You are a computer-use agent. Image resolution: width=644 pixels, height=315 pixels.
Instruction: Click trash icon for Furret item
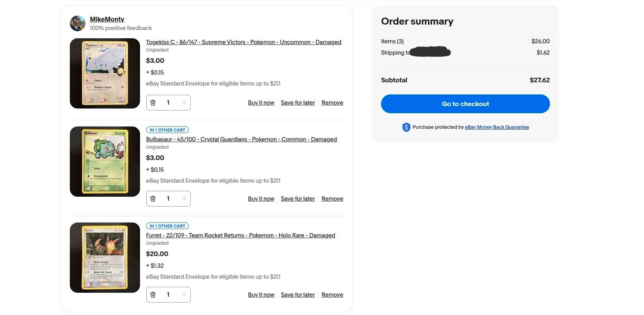(153, 295)
